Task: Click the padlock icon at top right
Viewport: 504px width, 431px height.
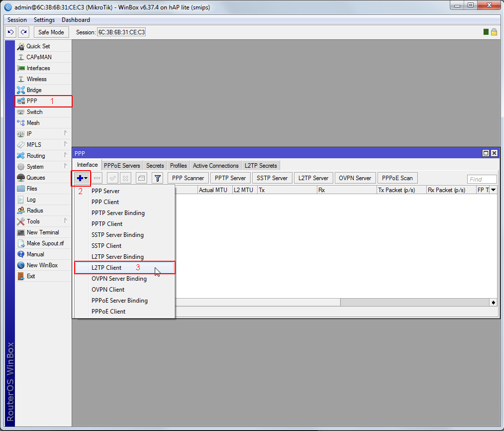Action: click(x=494, y=32)
